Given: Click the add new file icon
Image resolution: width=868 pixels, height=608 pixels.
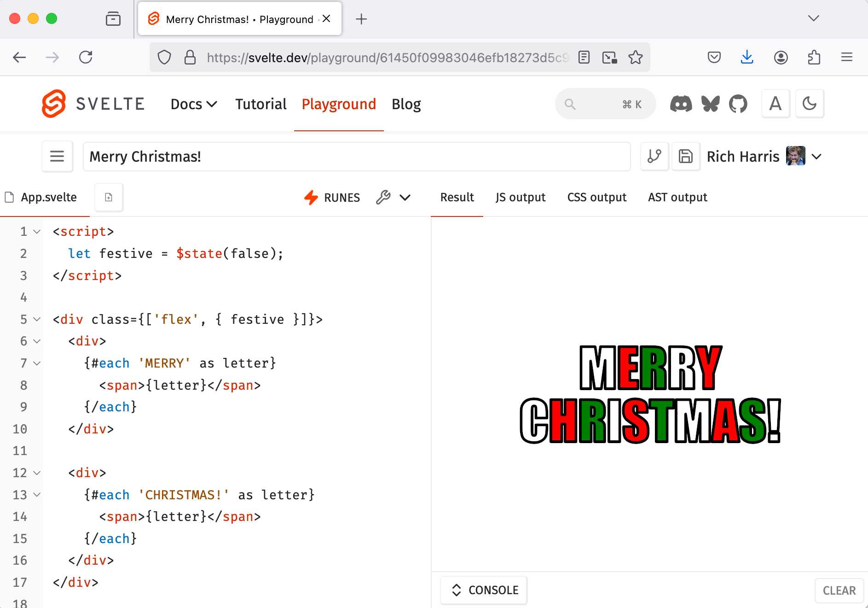Looking at the screenshot, I should (109, 197).
